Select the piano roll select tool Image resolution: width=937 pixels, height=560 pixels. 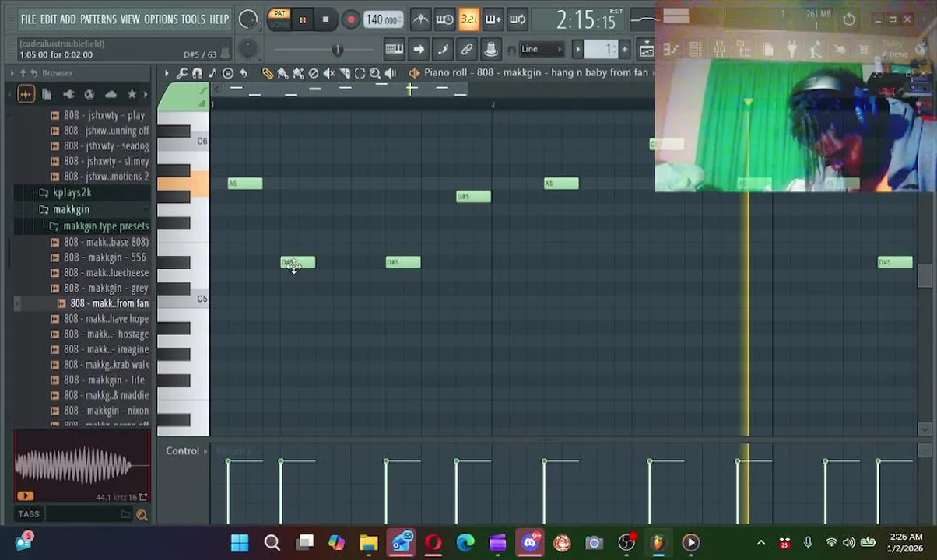point(360,73)
